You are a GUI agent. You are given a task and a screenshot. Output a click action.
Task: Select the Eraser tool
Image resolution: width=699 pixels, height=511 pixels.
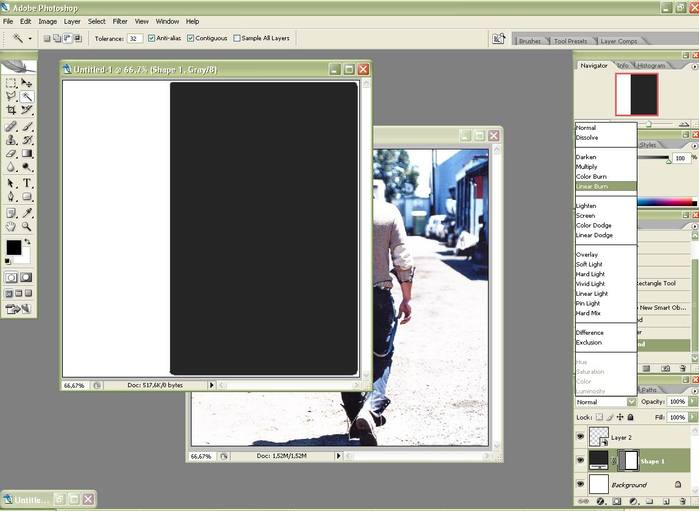(11, 153)
